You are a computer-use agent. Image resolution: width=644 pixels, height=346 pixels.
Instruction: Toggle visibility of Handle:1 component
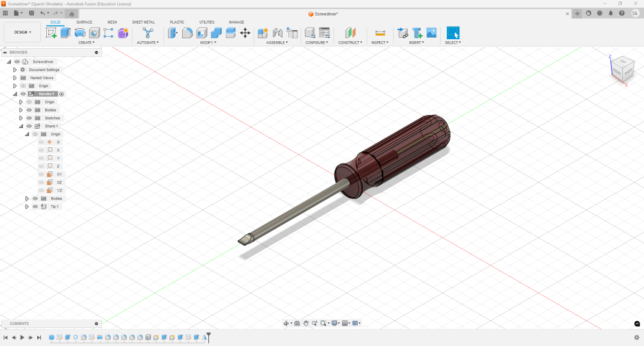click(23, 94)
